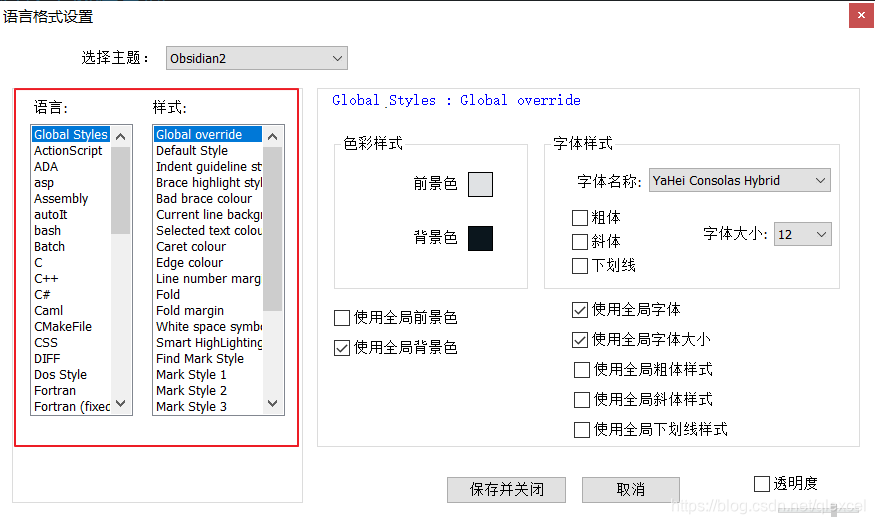Enable 使用全局粗体样式 checkbox
875x524 pixels.
tap(582, 370)
